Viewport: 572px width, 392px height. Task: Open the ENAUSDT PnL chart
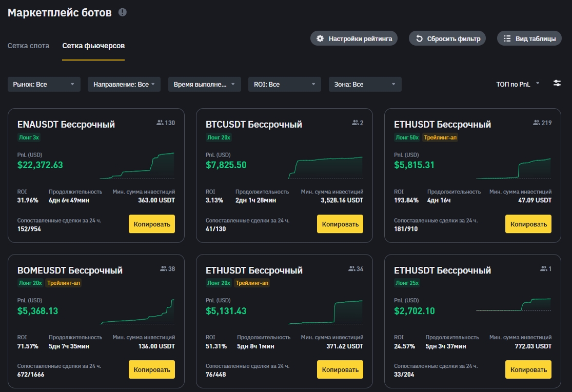137,166
